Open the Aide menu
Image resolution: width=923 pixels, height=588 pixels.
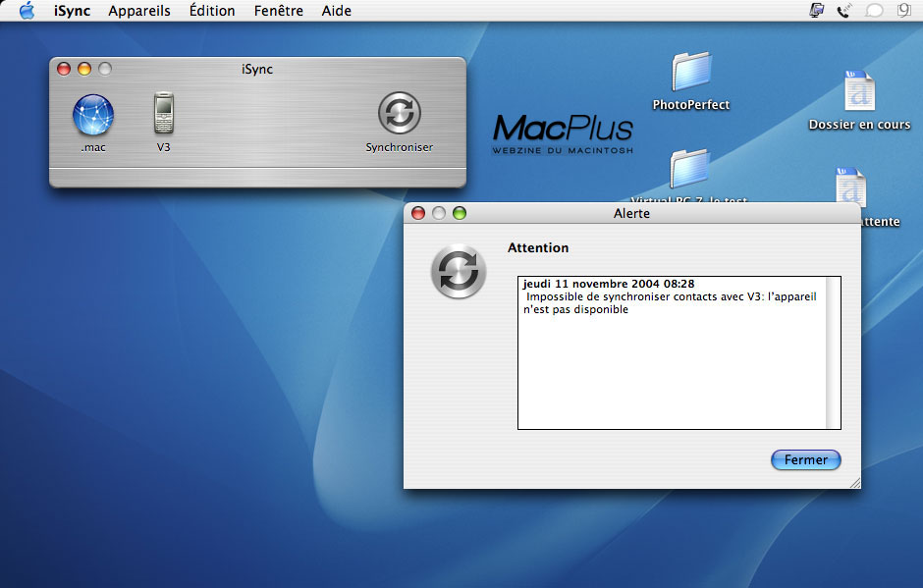click(x=336, y=11)
